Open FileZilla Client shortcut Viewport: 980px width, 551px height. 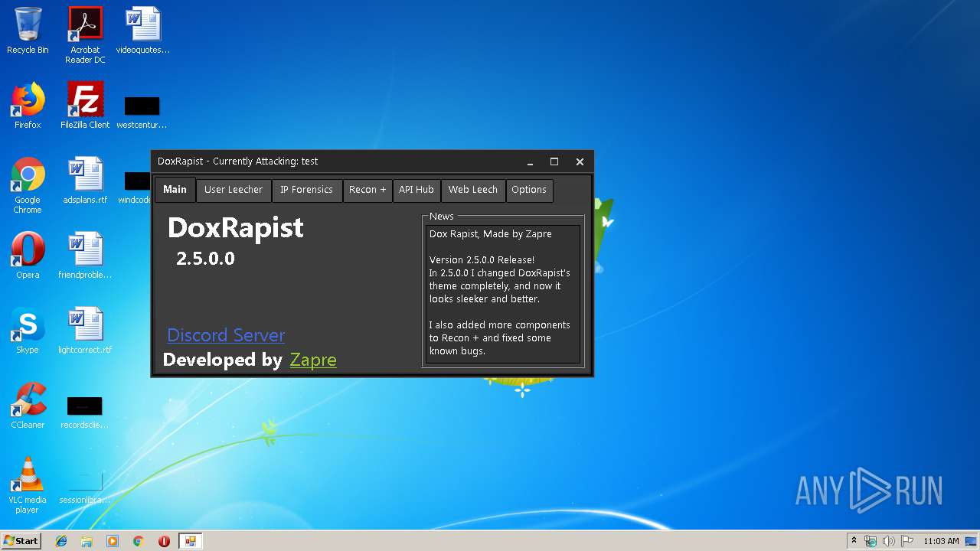85,106
